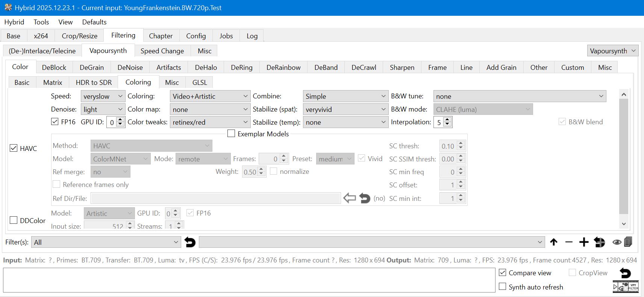Uncheck the HAVC checkbox
This screenshot has width=644, height=297.
[x=14, y=148]
